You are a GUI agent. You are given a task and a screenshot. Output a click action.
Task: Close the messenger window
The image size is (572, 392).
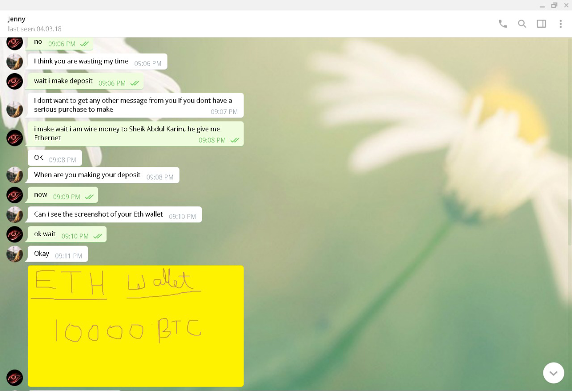(566, 5)
